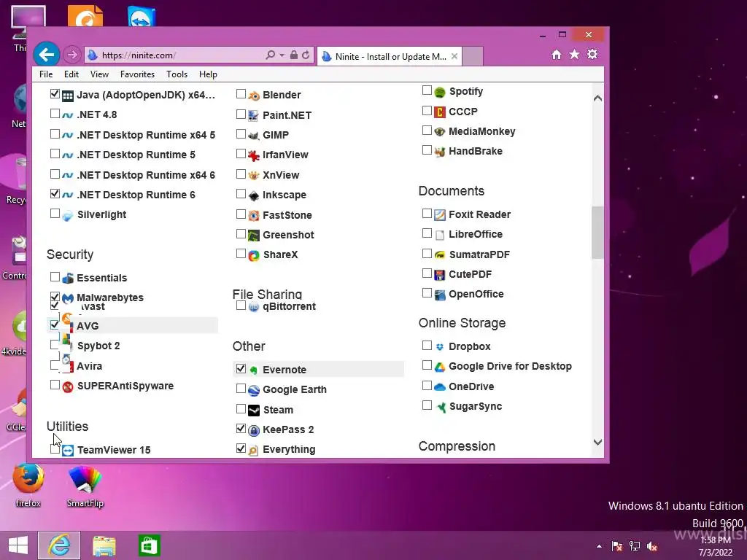Click the Malwarebytes icon
747x560 pixels.
[68, 298]
